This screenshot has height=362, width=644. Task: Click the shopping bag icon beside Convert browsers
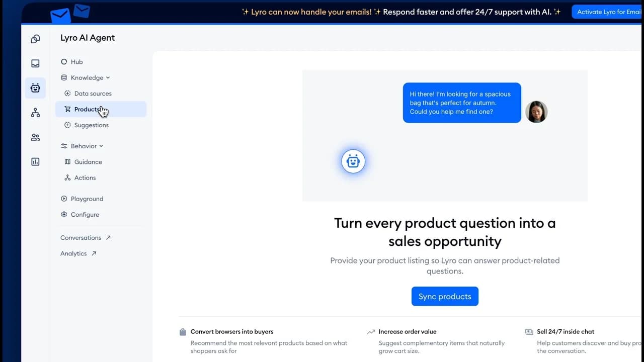coord(183,332)
